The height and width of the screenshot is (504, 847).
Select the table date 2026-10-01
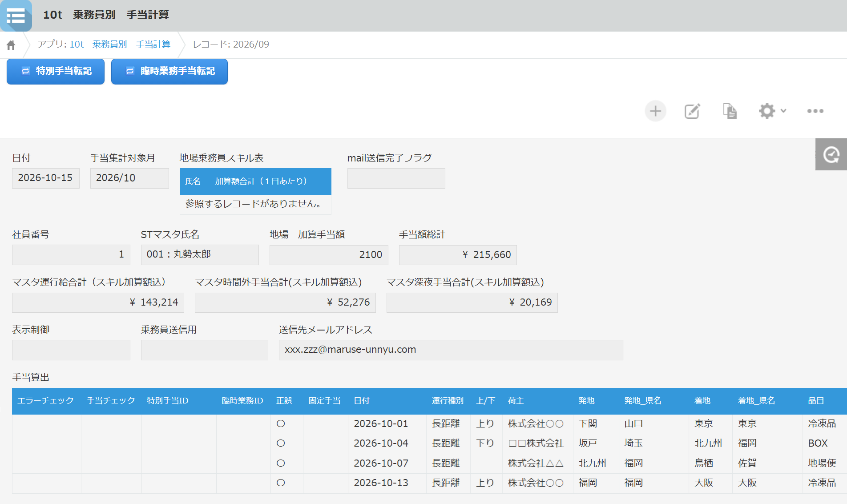pyautogui.click(x=381, y=424)
